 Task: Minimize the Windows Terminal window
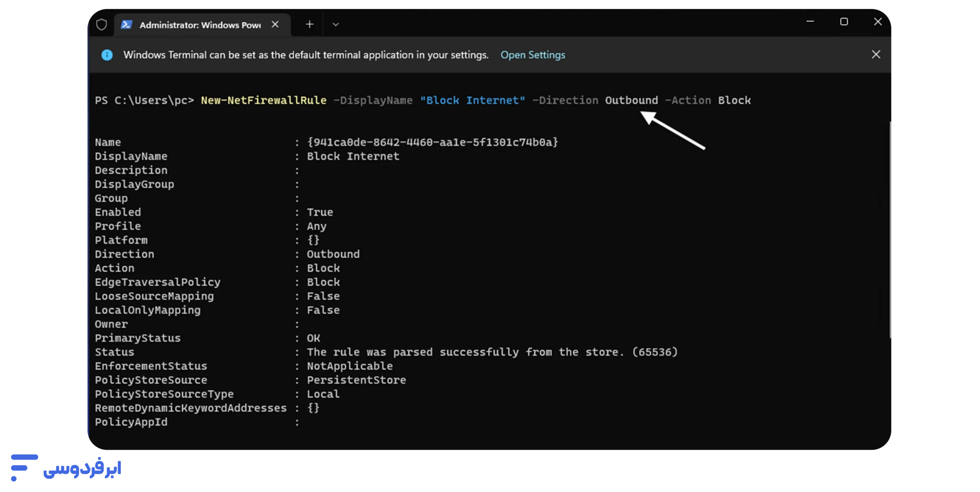pos(810,22)
